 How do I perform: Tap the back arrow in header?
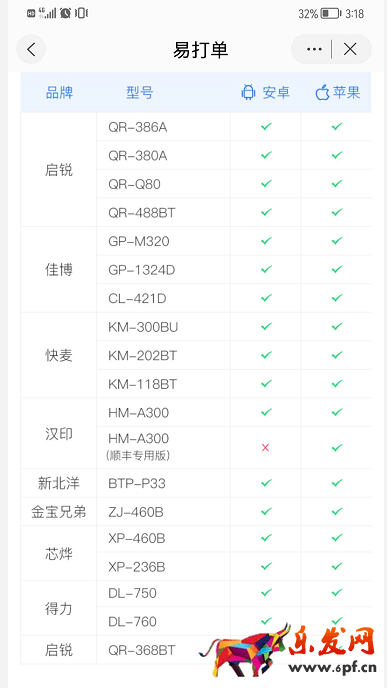pos(31,50)
